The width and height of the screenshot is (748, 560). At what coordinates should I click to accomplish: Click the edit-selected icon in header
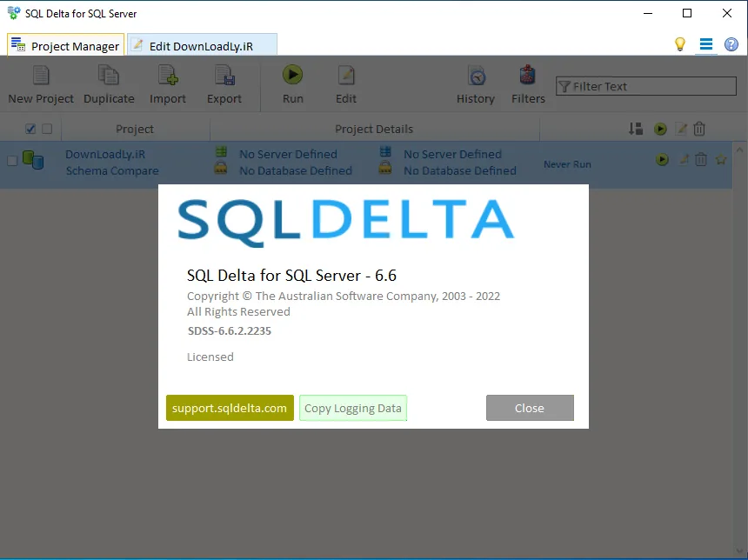pos(681,129)
